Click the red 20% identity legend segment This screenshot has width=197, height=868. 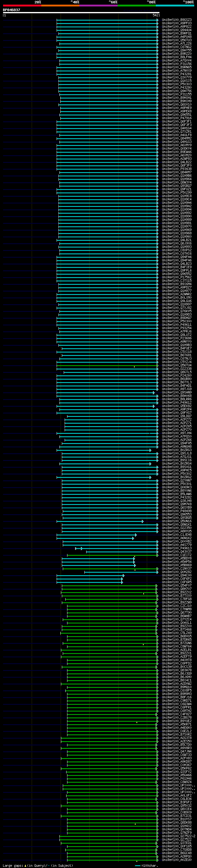(x=22, y=6)
